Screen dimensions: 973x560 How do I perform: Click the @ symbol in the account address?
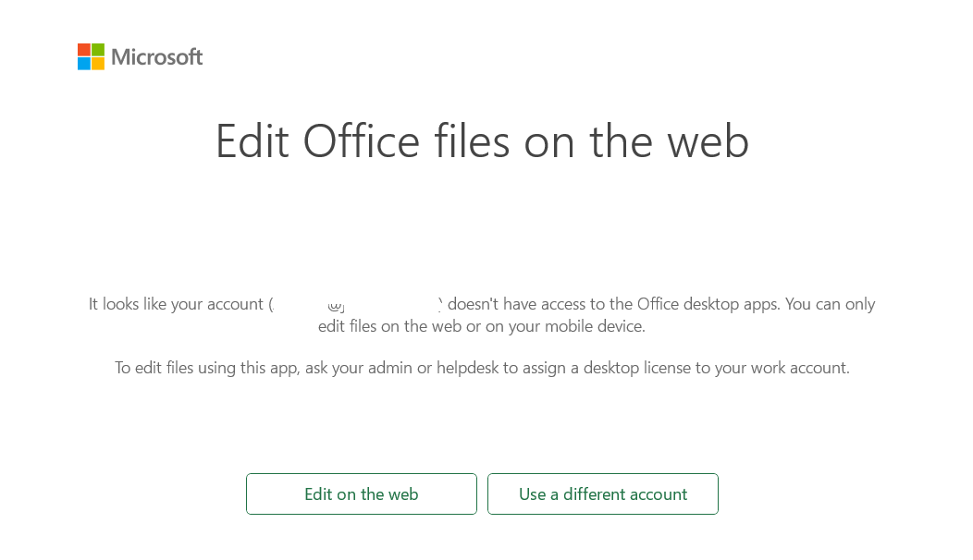click(337, 304)
